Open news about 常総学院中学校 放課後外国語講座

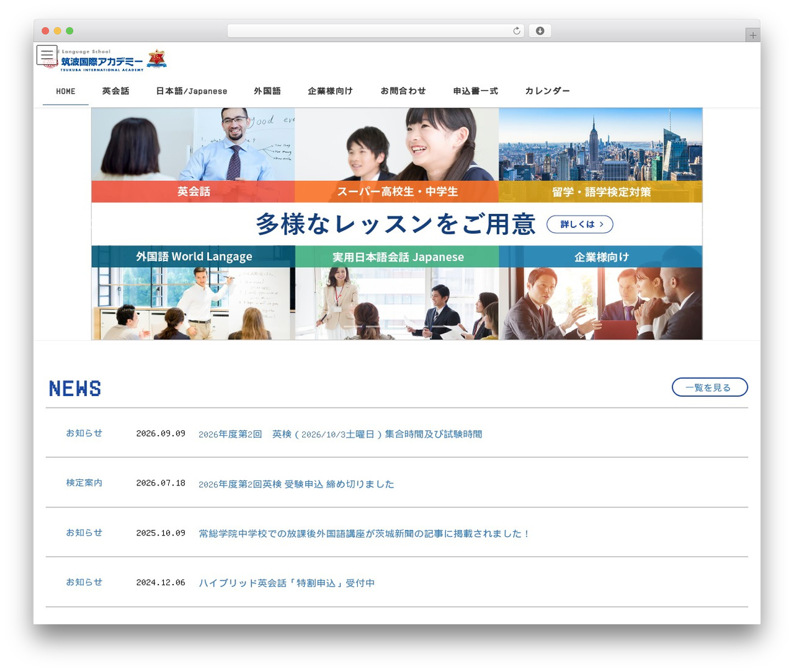[364, 534]
